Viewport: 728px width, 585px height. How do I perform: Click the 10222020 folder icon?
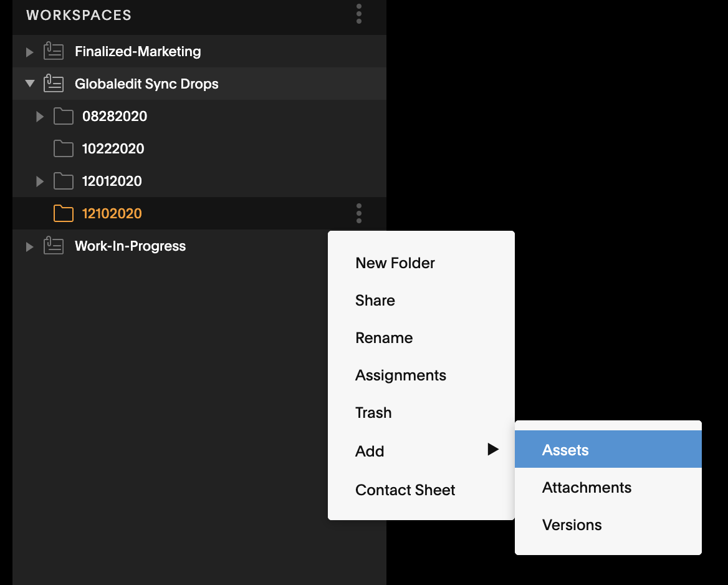(x=64, y=148)
